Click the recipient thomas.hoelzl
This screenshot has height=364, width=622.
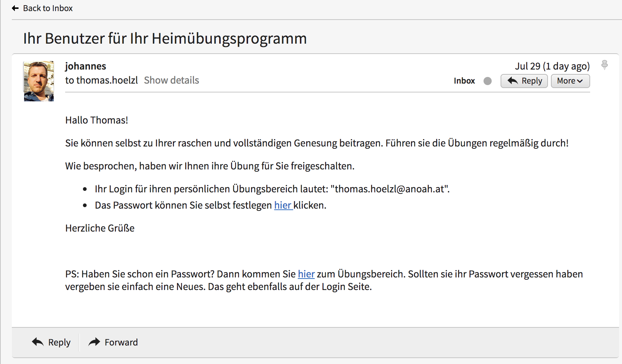point(107,80)
